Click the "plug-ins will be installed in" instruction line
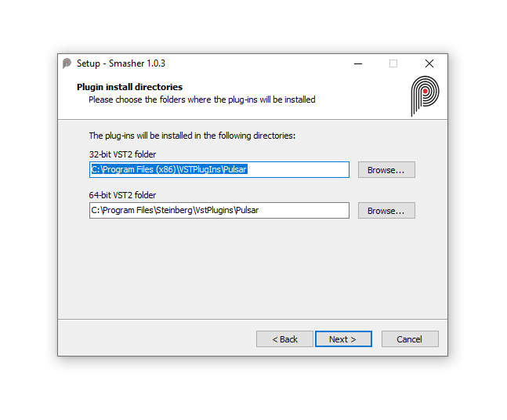 192,136
